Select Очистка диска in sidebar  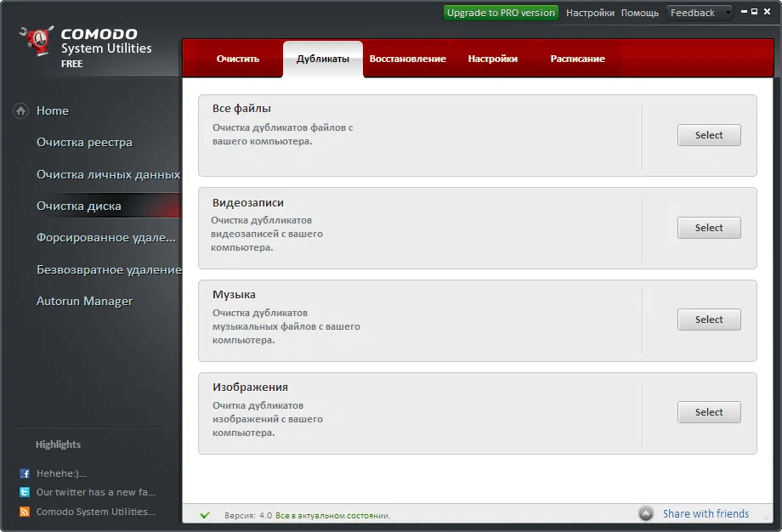tap(79, 206)
